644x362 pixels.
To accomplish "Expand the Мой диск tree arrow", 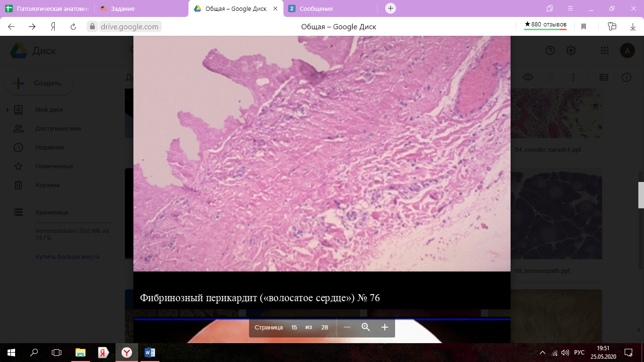I will pos(8,110).
